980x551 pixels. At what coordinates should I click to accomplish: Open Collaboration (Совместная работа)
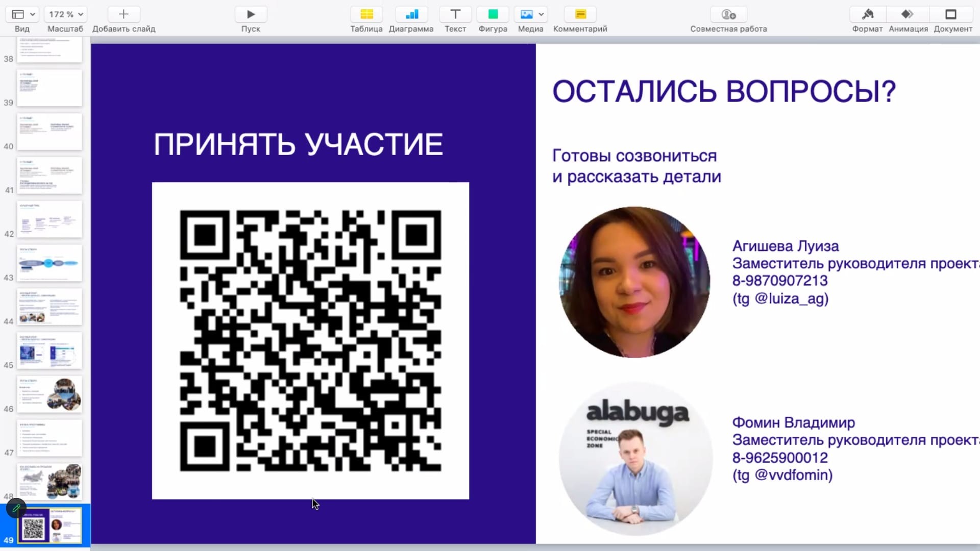coord(728,14)
